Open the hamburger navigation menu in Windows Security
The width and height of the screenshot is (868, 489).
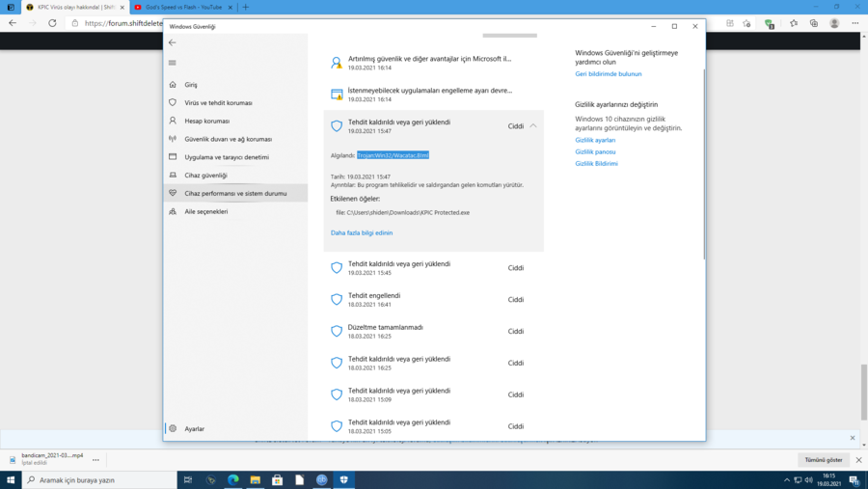pos(173,63)
